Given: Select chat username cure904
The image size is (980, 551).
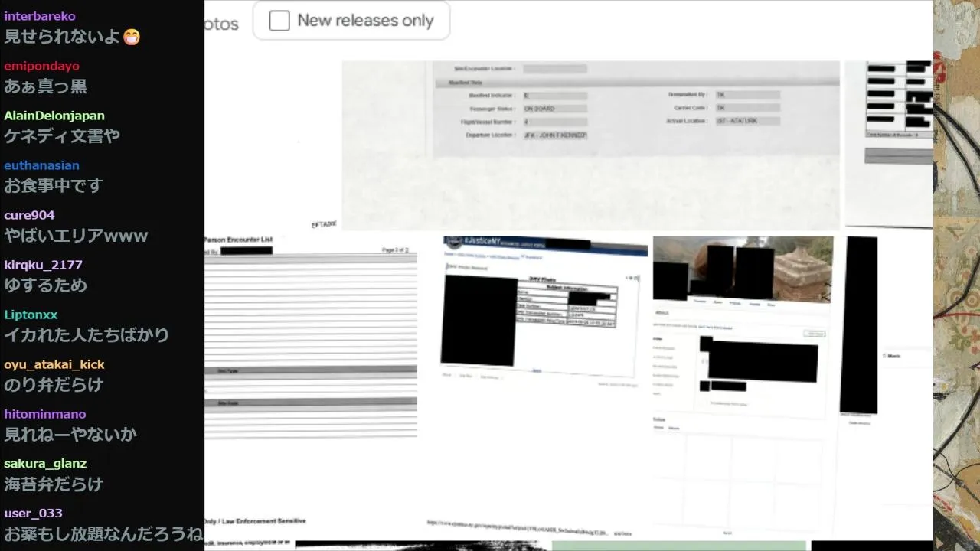Looking at the screenshot, I should click(29, 215).
